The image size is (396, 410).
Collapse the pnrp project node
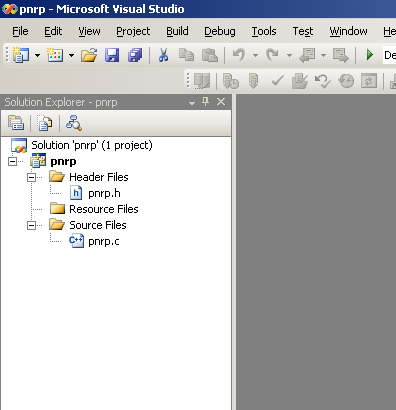[12, 162]
